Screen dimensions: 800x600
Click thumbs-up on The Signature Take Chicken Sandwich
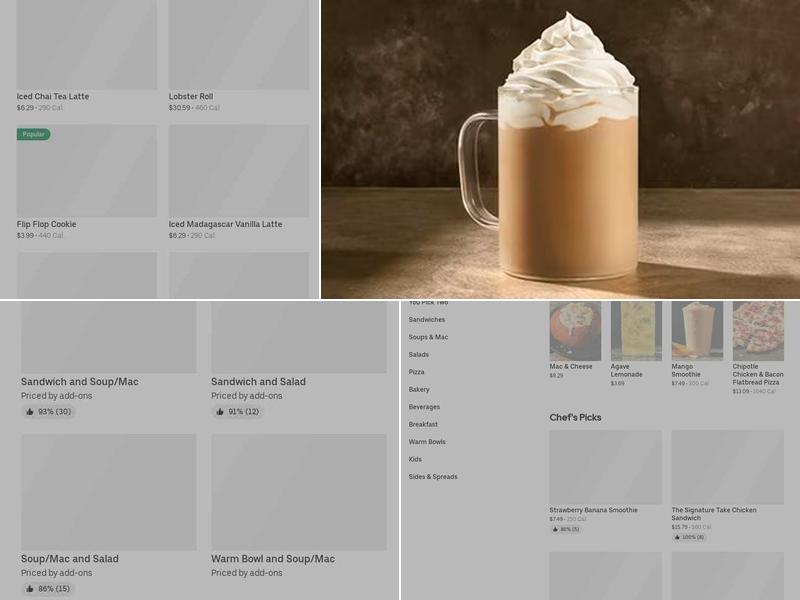(x=675, y=537)
